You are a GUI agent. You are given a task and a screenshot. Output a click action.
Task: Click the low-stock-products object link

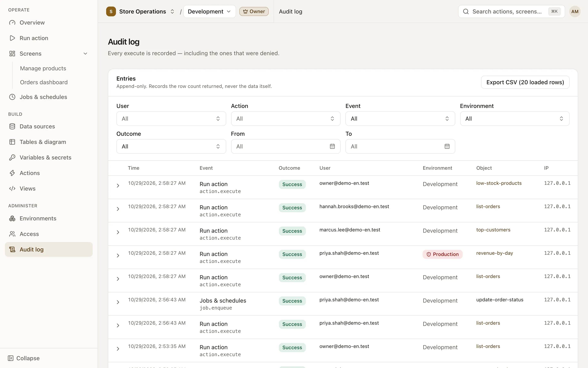pyautogui.click(x=499, y=183)
